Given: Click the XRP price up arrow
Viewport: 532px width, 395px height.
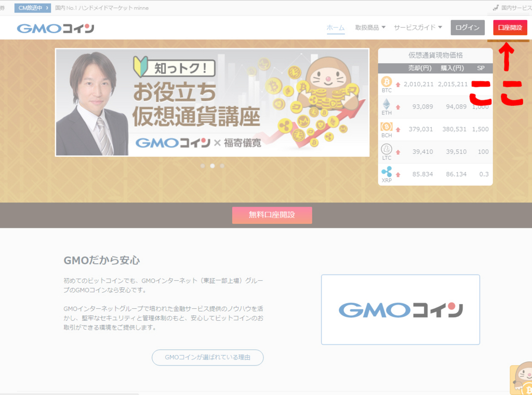Looking at the screenshot, I should coord(398,174).
